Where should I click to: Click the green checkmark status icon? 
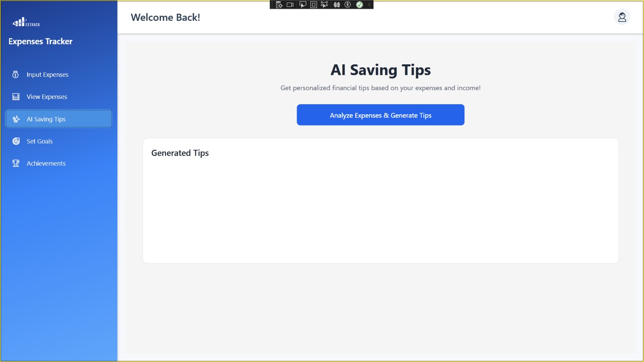point(359,5)
